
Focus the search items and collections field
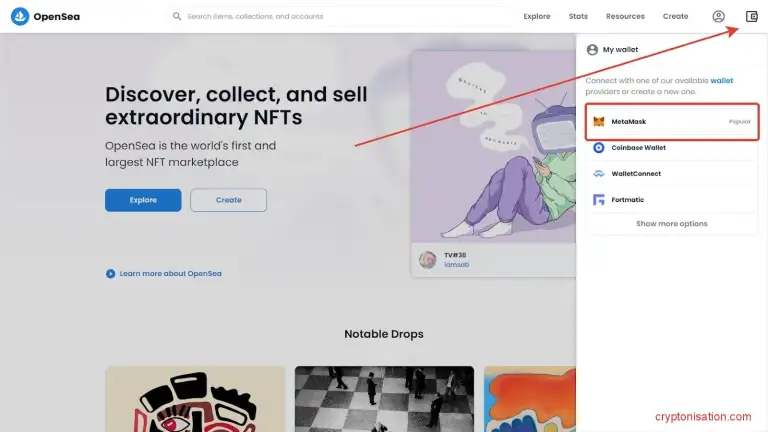pos(343,16)
